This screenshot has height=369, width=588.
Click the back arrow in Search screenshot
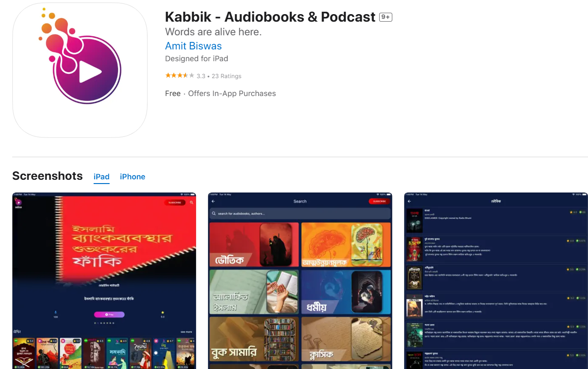(x=213, y=201)
